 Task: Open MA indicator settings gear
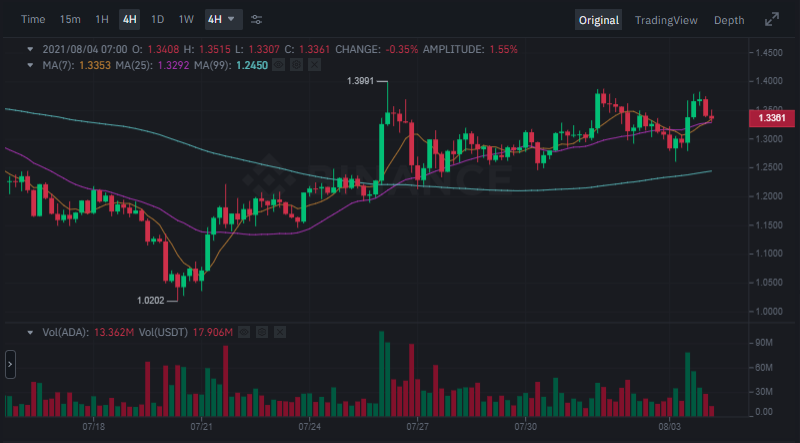pyautogui.click(x=296, y=65)
